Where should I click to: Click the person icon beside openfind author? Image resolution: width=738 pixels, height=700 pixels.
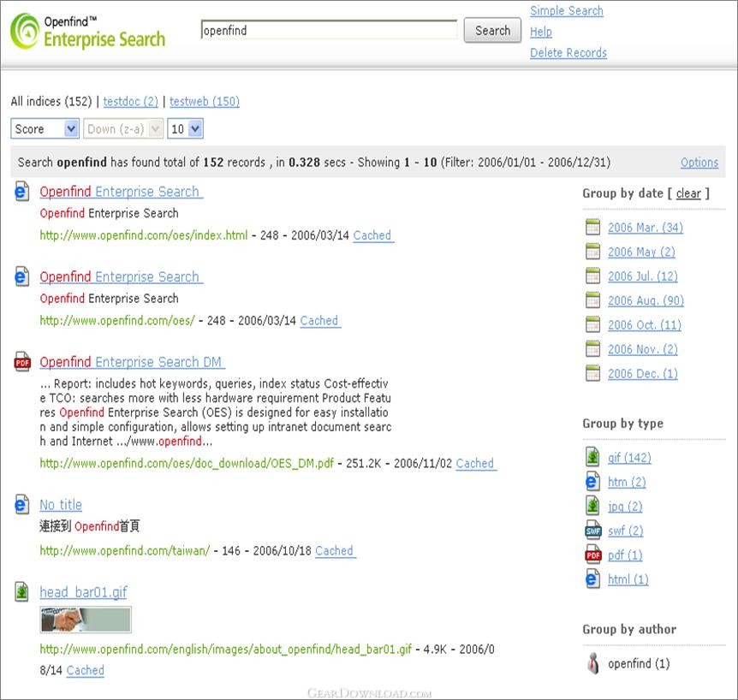[593, 663]
